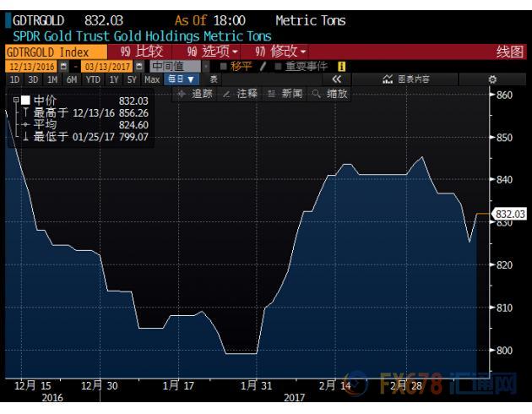
Task: Click the 1月 31 x-axis date label
Action: click(x=256, y=385)
